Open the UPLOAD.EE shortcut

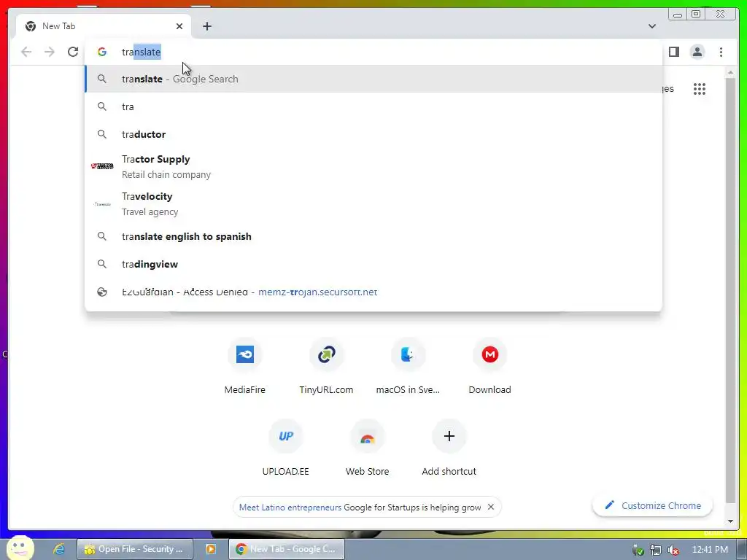286,448
